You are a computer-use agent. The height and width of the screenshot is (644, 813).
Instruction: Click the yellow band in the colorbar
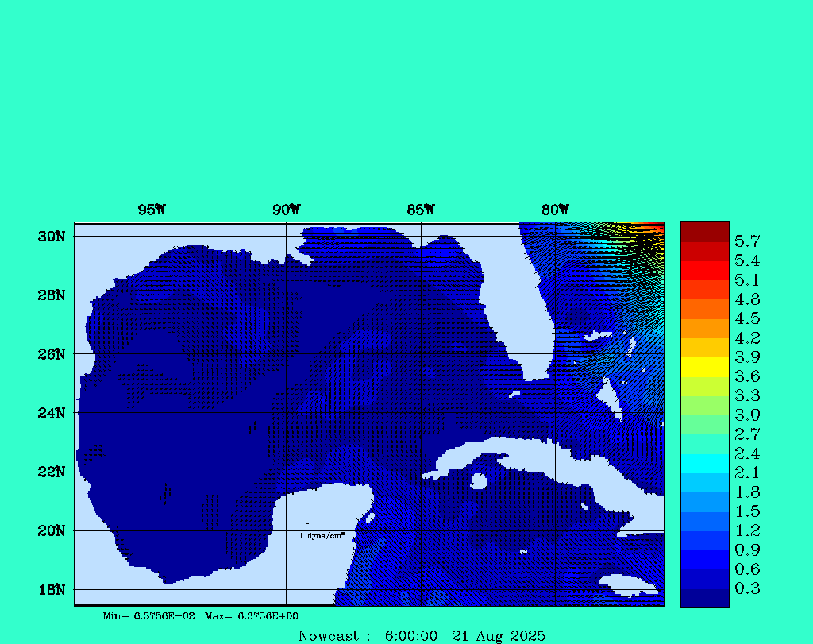(704, 367)
